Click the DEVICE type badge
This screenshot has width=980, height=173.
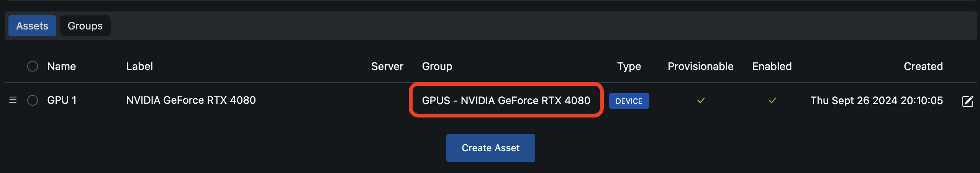click(x=629, y=101)
